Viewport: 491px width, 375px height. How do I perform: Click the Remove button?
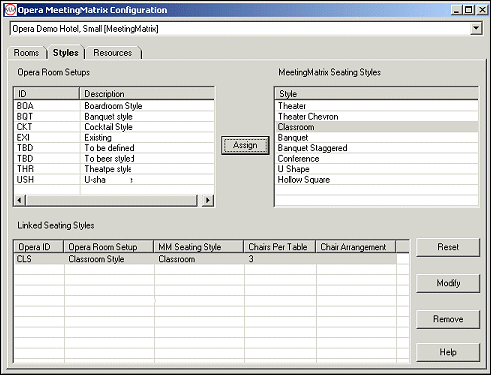click(448, 319)
